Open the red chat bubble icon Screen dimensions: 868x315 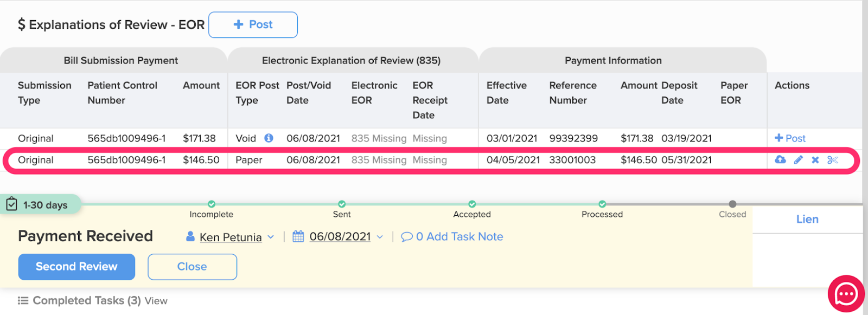846,294
